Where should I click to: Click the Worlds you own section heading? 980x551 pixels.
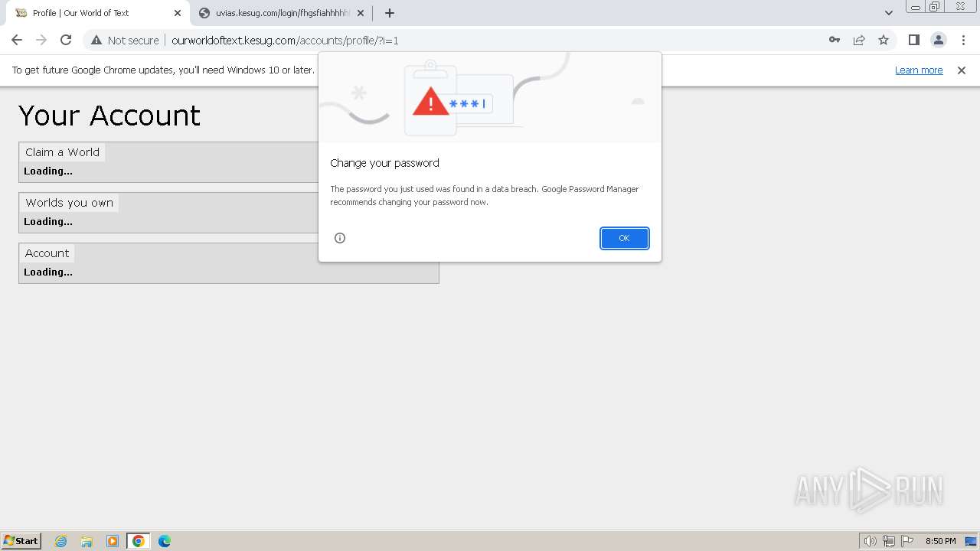(70, 203)
